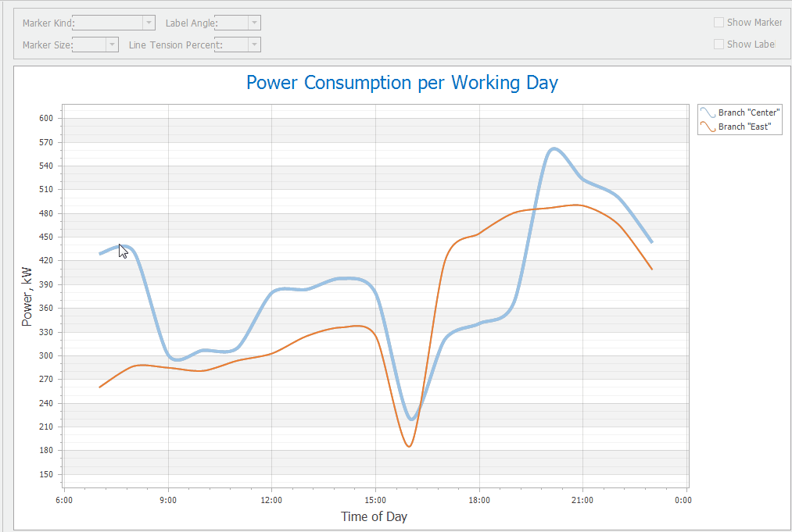Toggle the Show Labels checkbox
The image size is (792, 532).
[x=719, y=45]
